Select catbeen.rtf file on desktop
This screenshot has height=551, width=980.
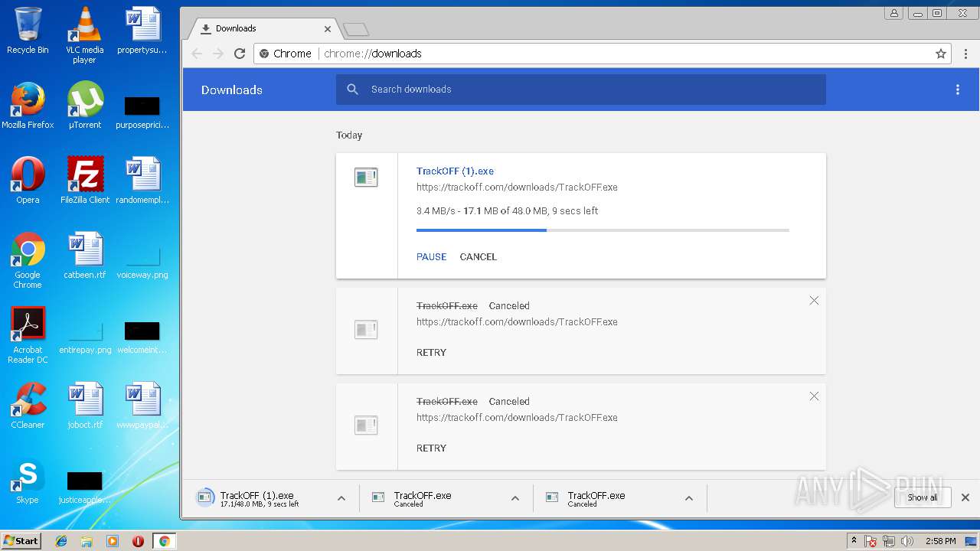[84, 256]
